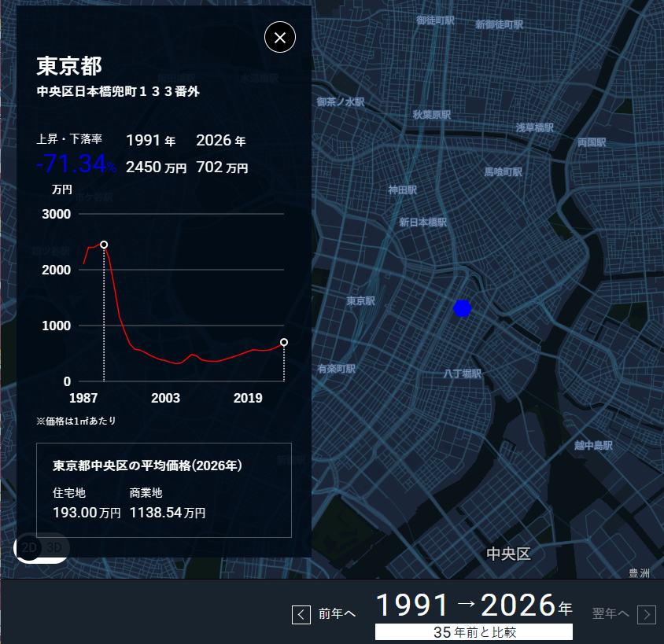The width and height of the screenshot is (664, 644).
Task: Go to previous year with left arrow
Action: tap(301, 614)
